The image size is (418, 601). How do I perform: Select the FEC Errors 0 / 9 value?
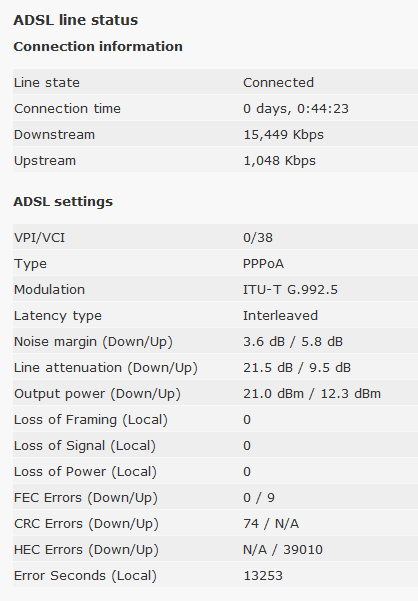click(x=259, y=498)
